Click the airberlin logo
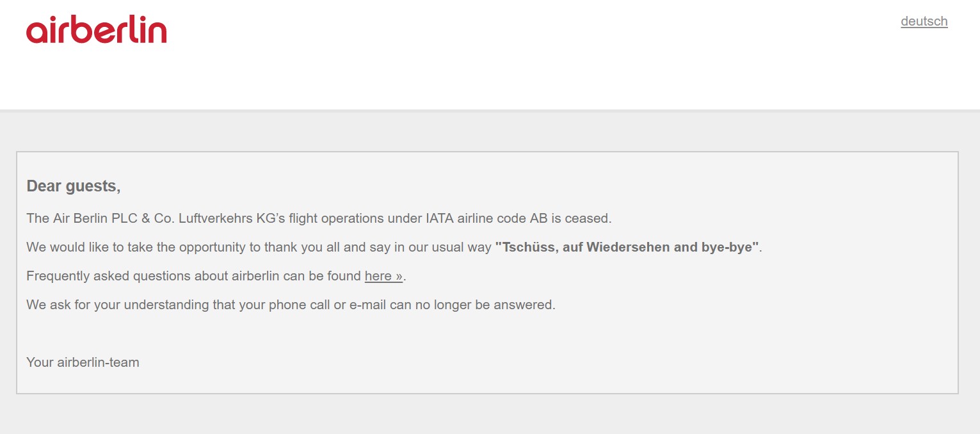 (96, 31)
